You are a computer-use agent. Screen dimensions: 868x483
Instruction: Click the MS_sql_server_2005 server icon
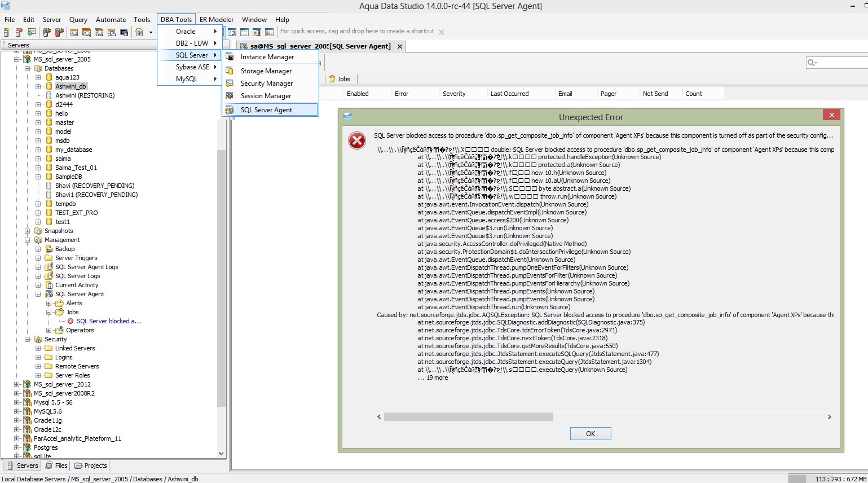point(27,59)
